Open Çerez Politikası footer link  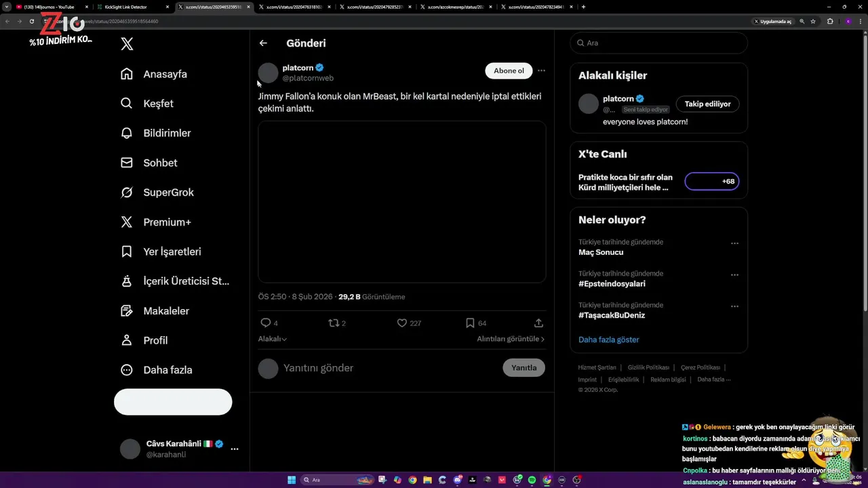[700, 367]
